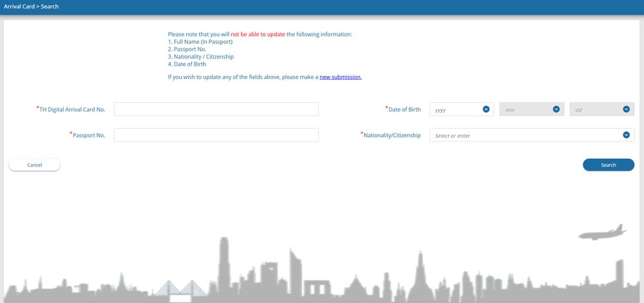Click the airplane silhouette graphic
The image size is (644, 303).
[x=603, y=232]
